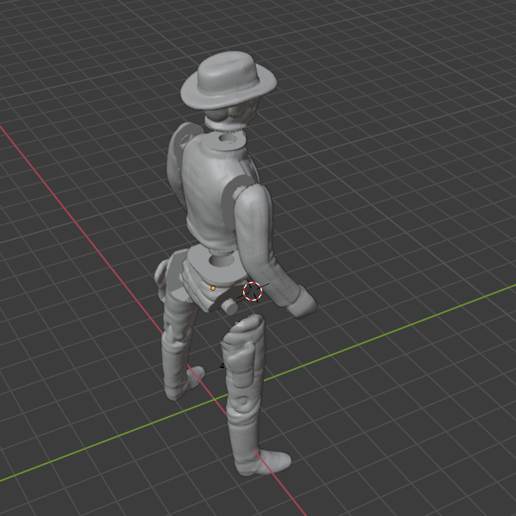Image resolution: width=516 pixels, height=516 pixels.
Task: Click the neck socket ring atop the torso
Action: 227,141
